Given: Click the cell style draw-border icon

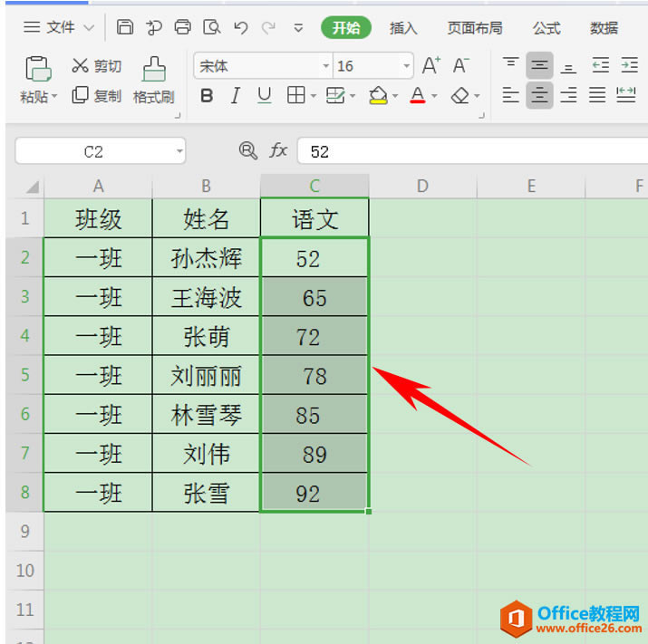Looking at the screenshot, I should [x=335, y=95].
